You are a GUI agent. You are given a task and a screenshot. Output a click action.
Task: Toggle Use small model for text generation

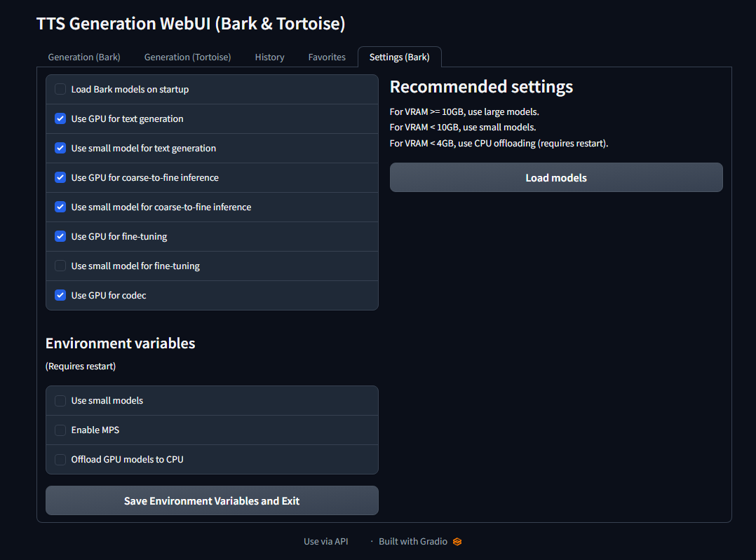pyautogui.click(x=60, y=148)
